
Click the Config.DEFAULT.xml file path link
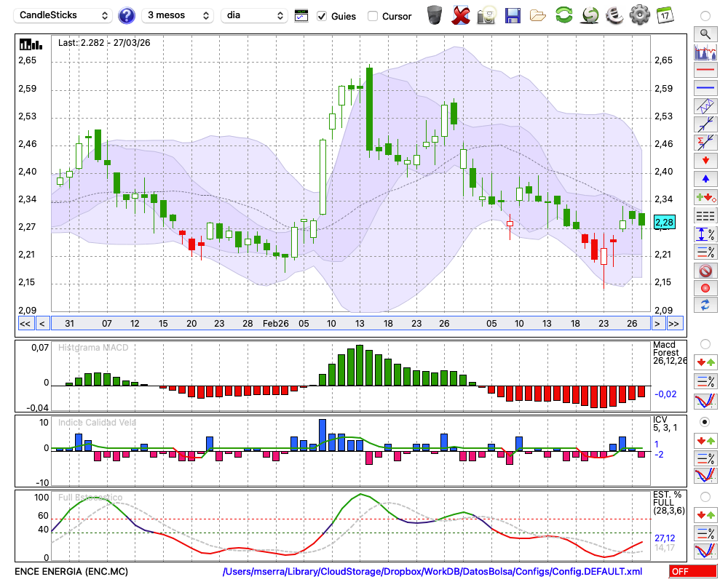(432, 572)
